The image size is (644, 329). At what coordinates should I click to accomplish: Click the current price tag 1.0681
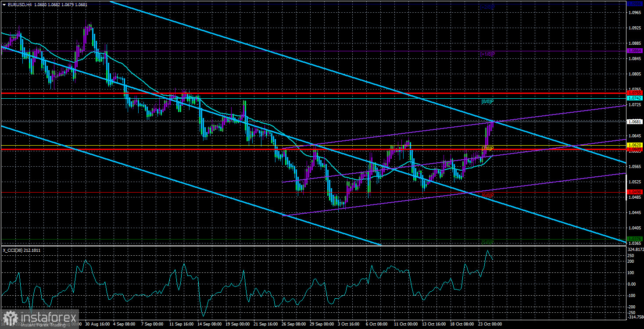pos(635,122)
